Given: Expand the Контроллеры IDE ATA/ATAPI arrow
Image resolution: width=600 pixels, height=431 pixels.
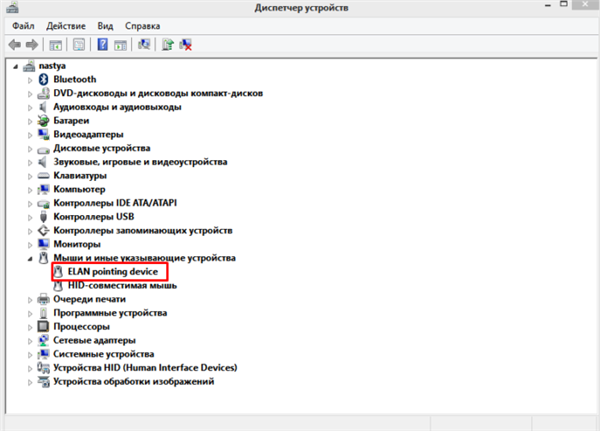Looking at the screenshot, I should (x=30, y=204).
